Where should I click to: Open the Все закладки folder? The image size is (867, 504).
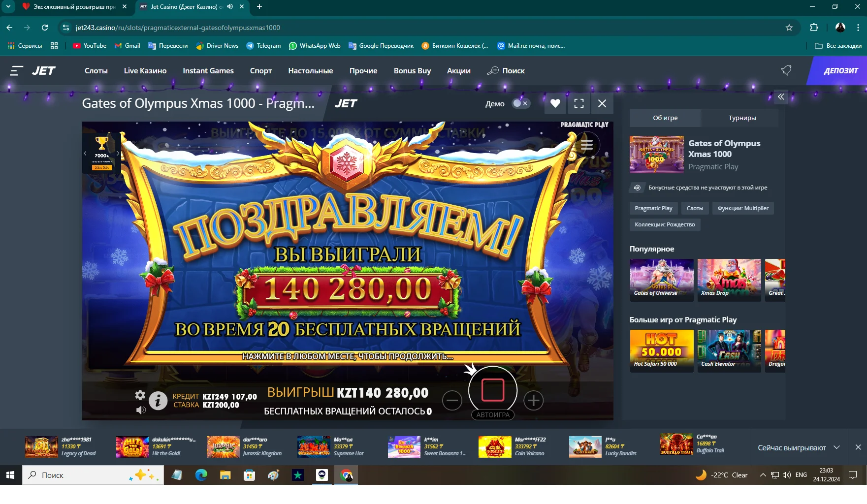pos(838,46)
